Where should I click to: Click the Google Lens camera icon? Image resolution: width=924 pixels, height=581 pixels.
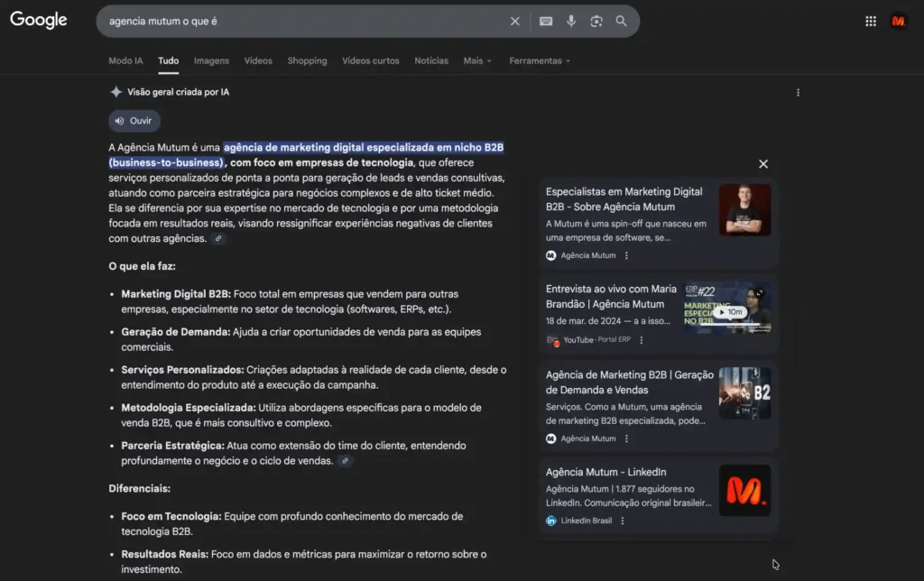click(596, 21)
